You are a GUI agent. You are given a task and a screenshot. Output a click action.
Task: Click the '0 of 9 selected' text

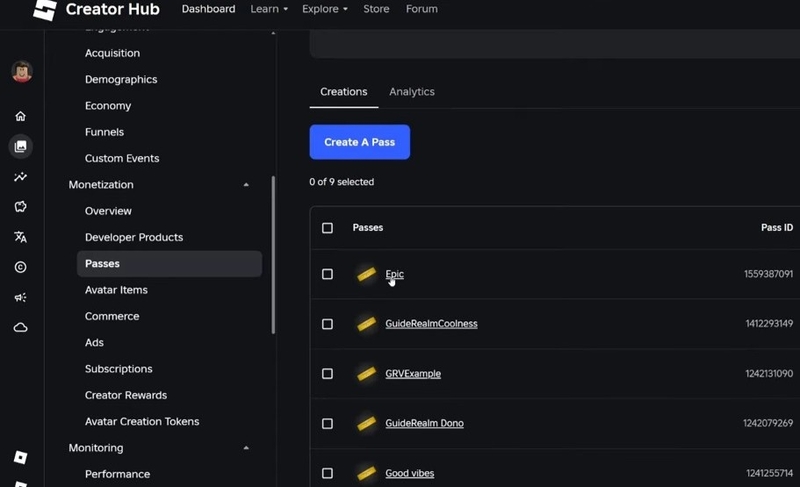341,182
